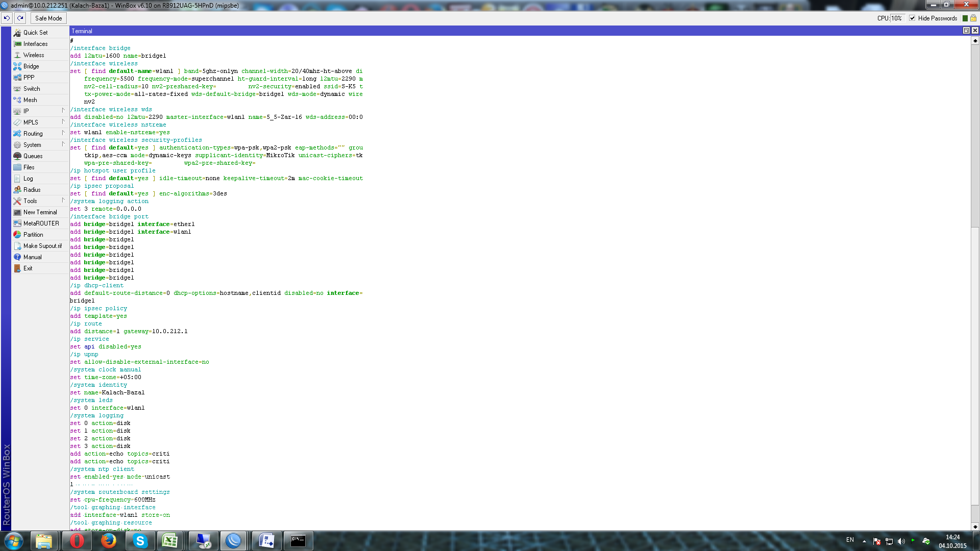Viewport: 980px width, 551px height.
Task: Click Exit in the sidebar
Action: pyautogui.click(x=28, y=268)
